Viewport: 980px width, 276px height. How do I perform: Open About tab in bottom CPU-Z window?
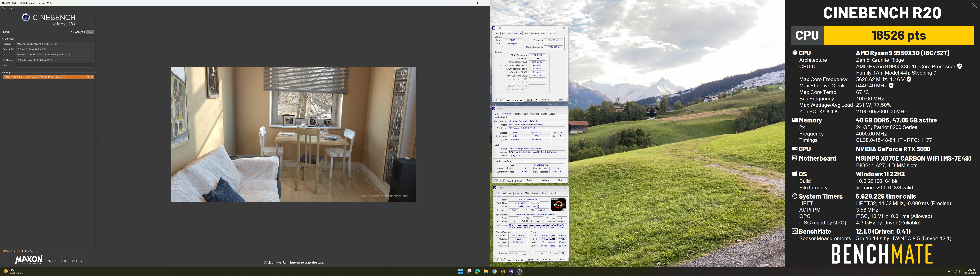pyautogui.click(x=553, y=193)
